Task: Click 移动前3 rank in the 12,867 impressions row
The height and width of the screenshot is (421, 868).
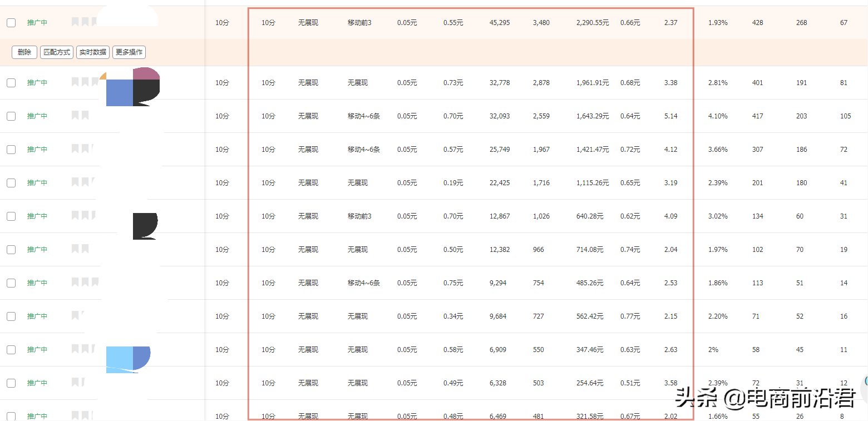Action: click(359, 216)
